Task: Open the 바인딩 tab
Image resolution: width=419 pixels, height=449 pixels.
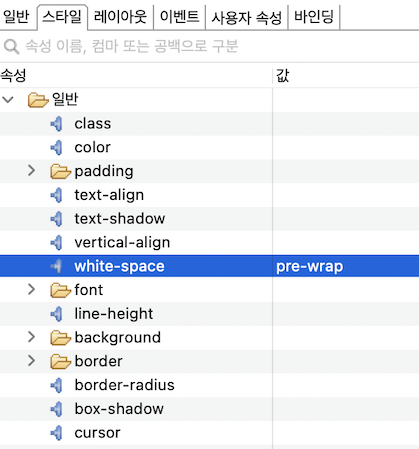Action: click(314, 17)
